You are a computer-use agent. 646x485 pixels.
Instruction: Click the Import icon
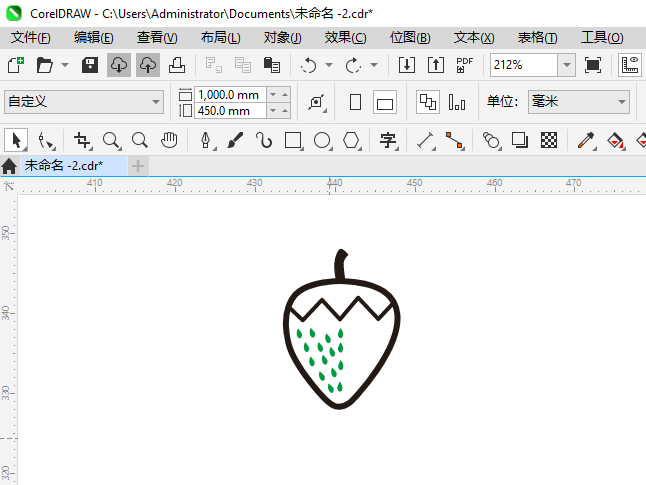407,65
